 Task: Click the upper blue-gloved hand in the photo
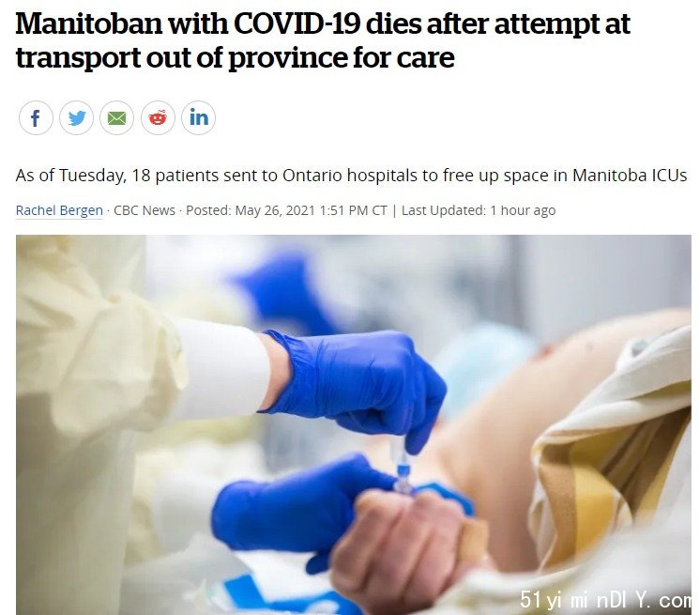tap(358, 384)
